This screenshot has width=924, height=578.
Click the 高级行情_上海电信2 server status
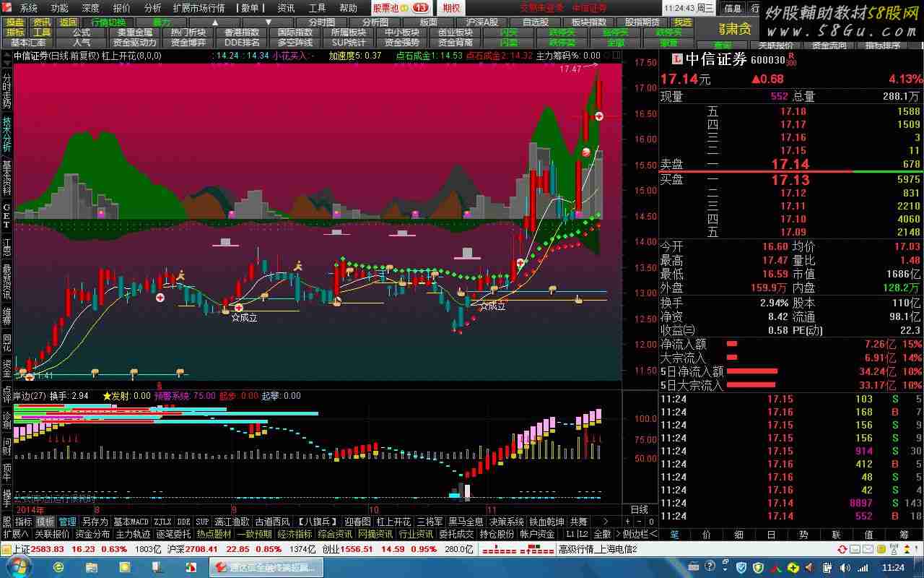pyautogui.click(x=598, y=549)
